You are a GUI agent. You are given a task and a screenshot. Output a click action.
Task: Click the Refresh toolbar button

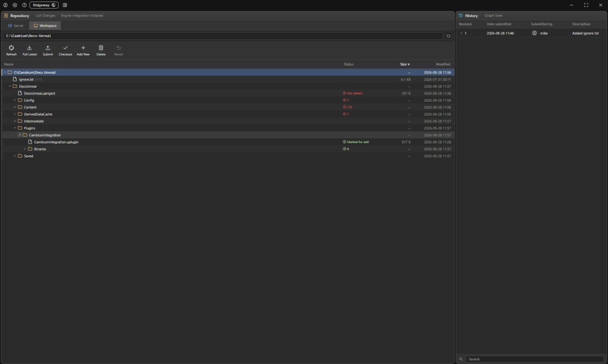[x=11, y=50]
